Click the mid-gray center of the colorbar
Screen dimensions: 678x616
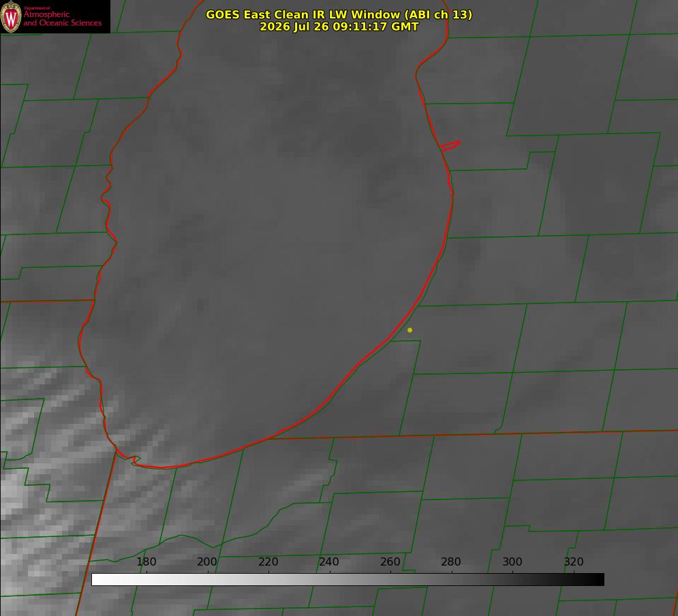[x=348, y=579]
